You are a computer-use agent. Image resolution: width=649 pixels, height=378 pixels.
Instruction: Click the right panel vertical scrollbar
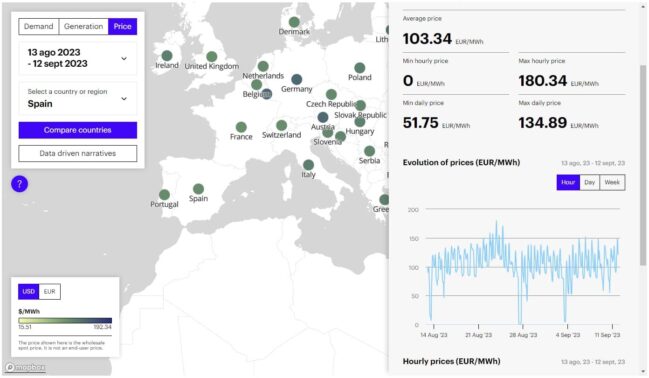point(643,165)
